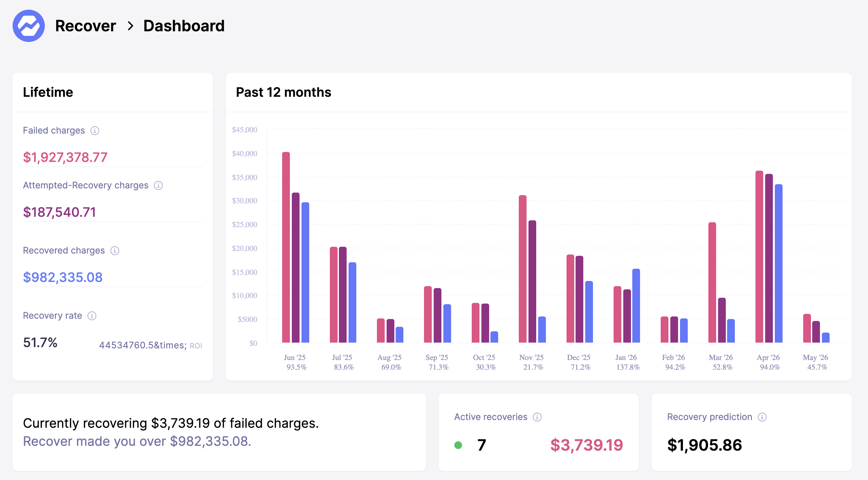Click the breadcrumb chevron separator
This screenshot has height=480, width=868.
pos(130,26)
